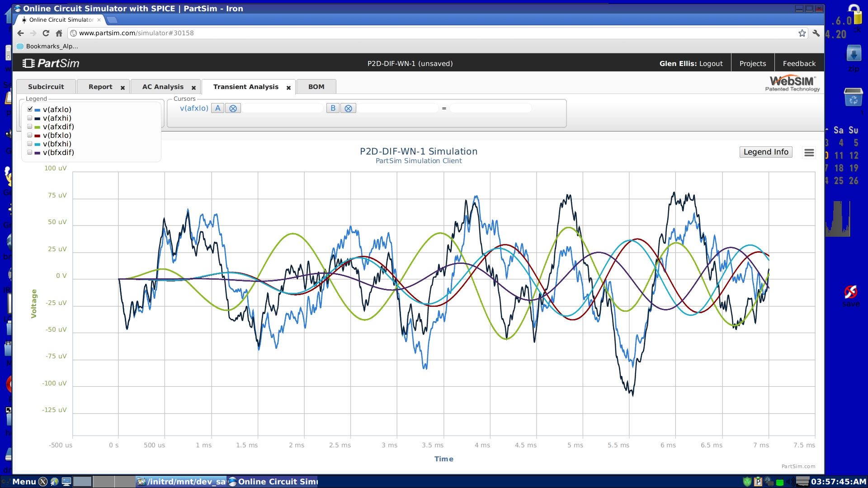
Task: Click cursor A button
Action: coord(217,108)
